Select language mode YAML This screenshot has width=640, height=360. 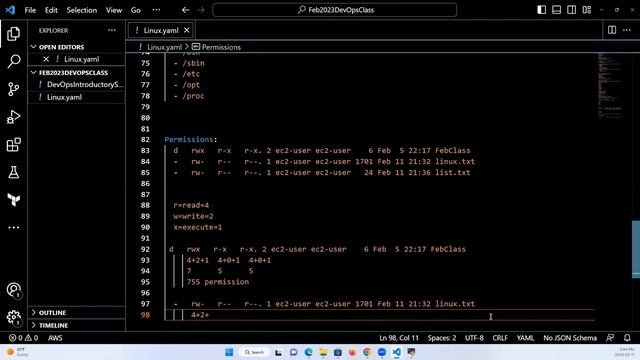(x=525, y=338)
